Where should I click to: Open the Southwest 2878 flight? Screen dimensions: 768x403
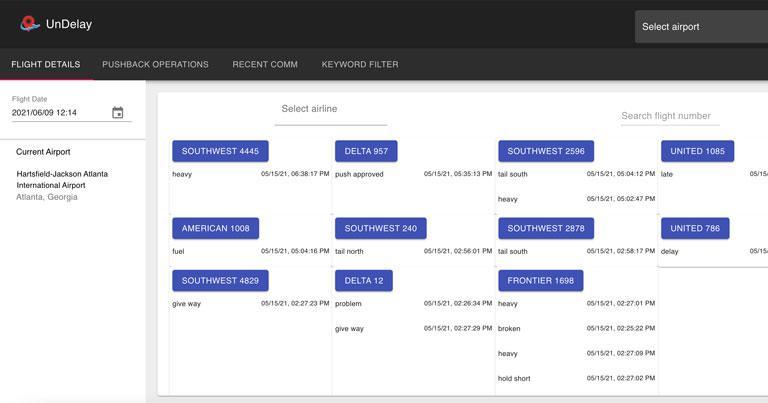click(546, 228)
